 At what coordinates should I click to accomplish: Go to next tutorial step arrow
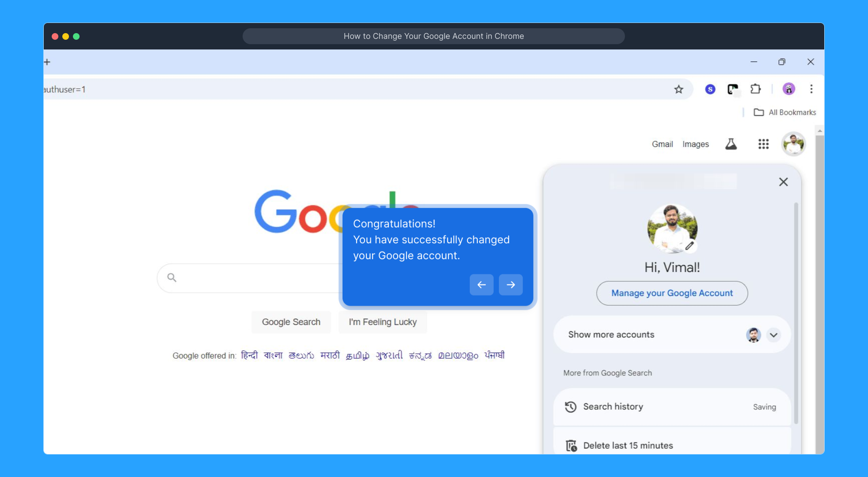coord(510,285)
